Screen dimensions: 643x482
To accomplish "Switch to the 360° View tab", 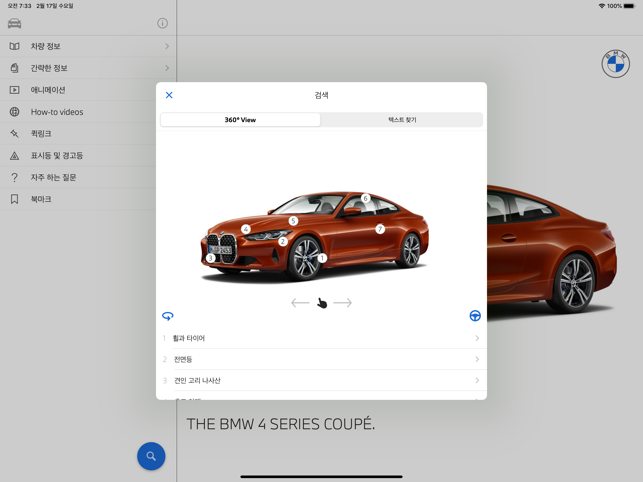I will 240,120.
